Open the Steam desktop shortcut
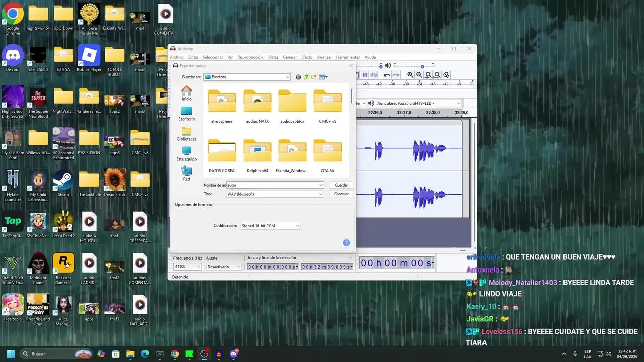The width and height of the screenshot is (644, 362). click(63, 183)
